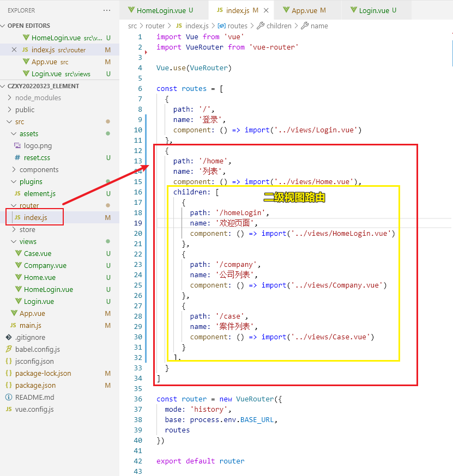Select App.vue in Open Editors
Image resolution: width=453 pixels, height=476 pixels.
pyautogui.click(x=44, y=62)
